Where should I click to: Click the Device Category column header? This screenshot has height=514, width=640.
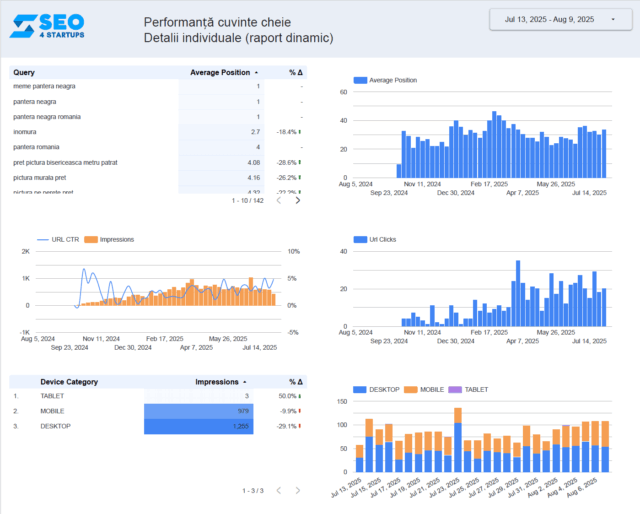tap(69, 381)
